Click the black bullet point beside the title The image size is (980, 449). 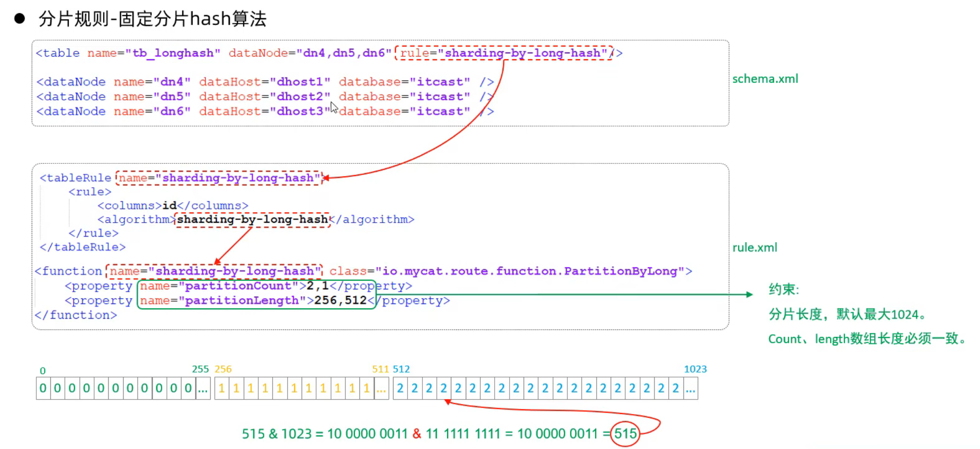19,19
